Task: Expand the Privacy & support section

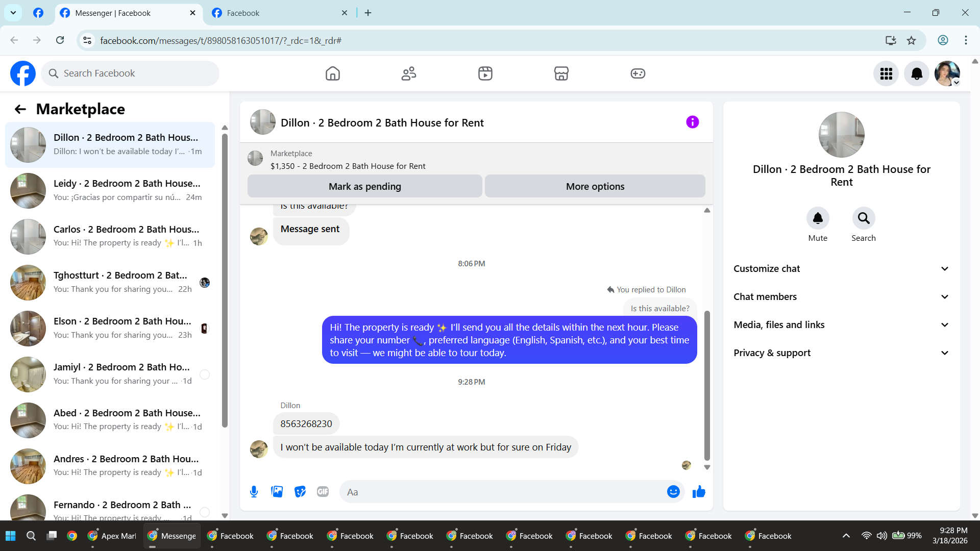Action: (x=841, y=353)
